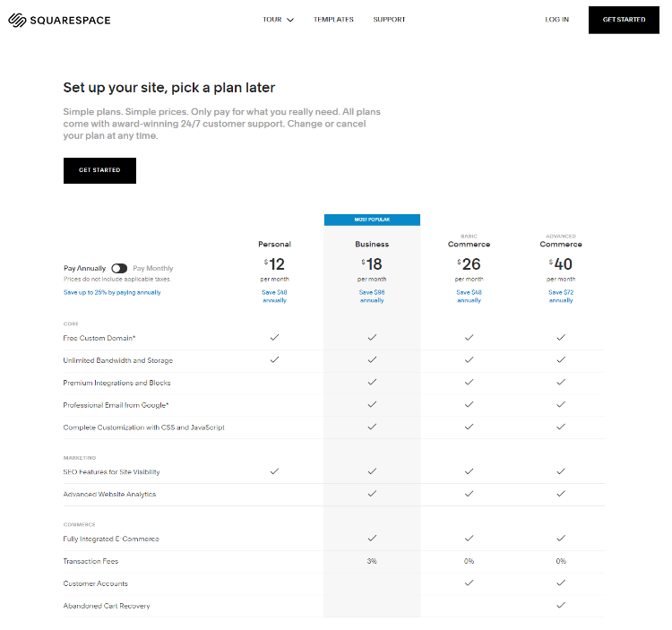Click the Customer Accounts label
The height and width of the screenshot is (630, 672).
coord(95,583)
